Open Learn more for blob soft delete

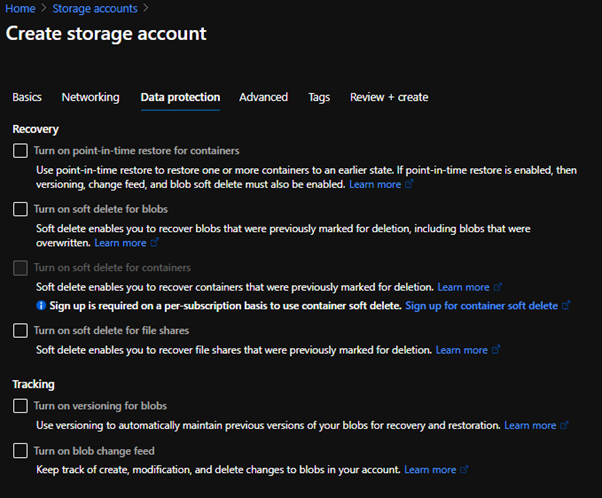tap(120, 243)
